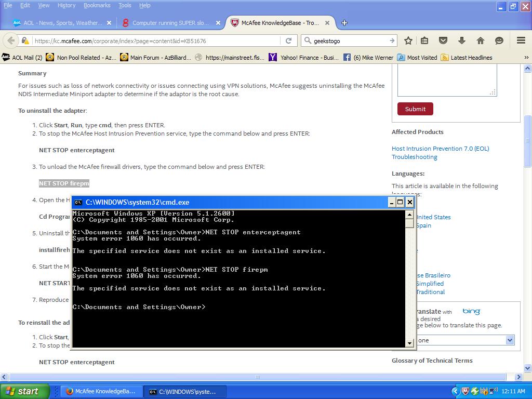
Task: Click the site identity lock warning icon
Action: [x=25, y=41]
